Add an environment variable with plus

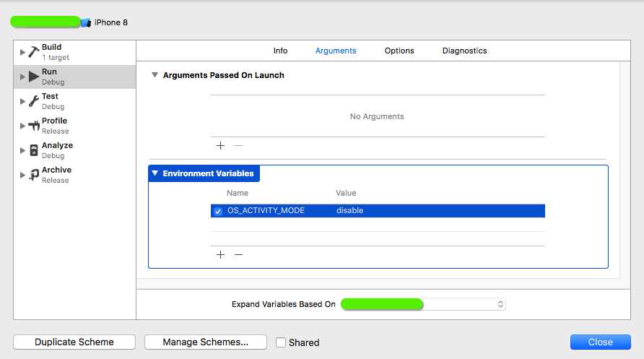(x=220, y=255)
